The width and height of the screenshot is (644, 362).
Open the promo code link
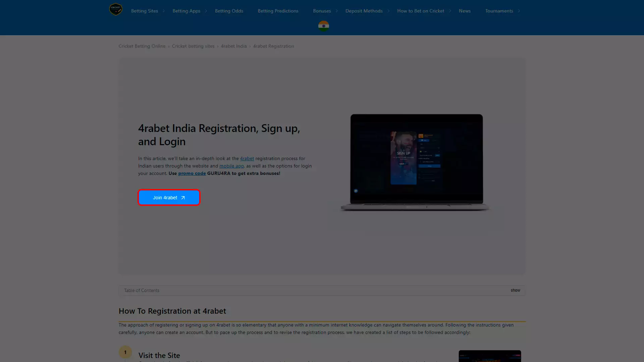tap(192, 173)
